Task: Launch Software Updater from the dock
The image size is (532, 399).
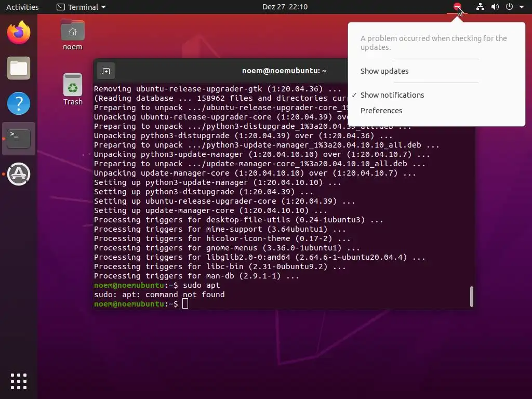Action: click(x=19, y=174)
